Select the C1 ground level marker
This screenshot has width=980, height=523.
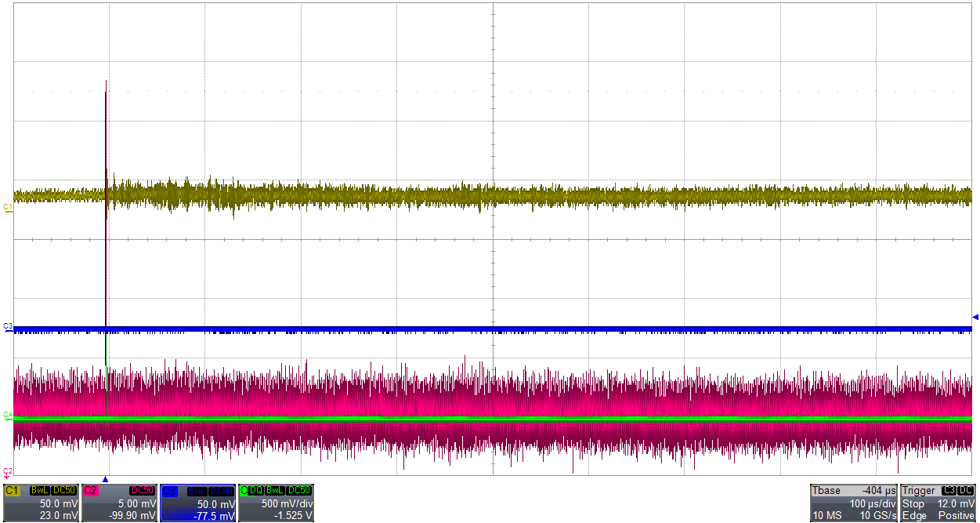tap(8, 207)
